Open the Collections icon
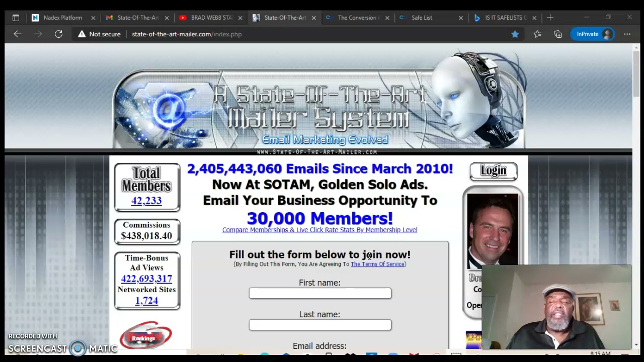The height and width of the screenshot is (362, 644). click(x=558, y=34)
